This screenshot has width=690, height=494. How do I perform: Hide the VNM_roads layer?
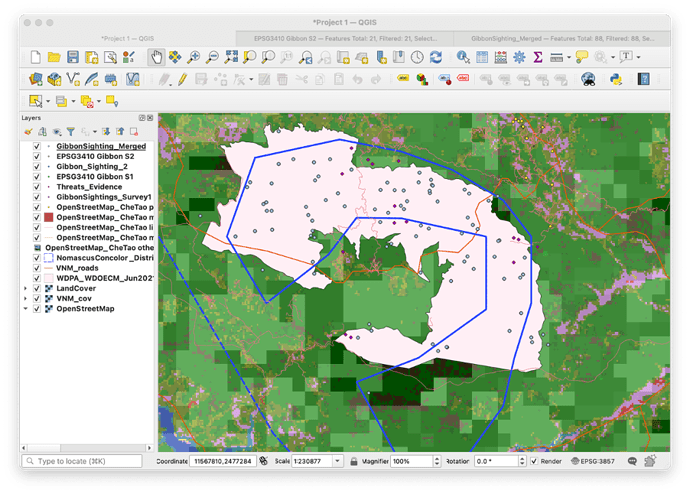pyautogui.click(x=37, y=268)
